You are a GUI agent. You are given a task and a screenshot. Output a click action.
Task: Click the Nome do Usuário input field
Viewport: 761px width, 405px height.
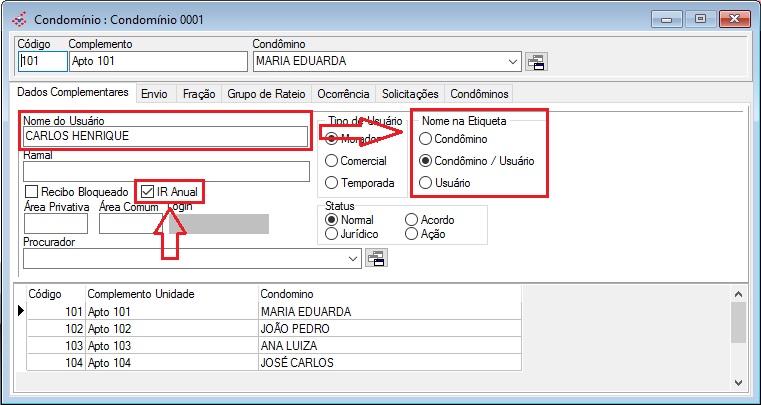tap(165, 137)
